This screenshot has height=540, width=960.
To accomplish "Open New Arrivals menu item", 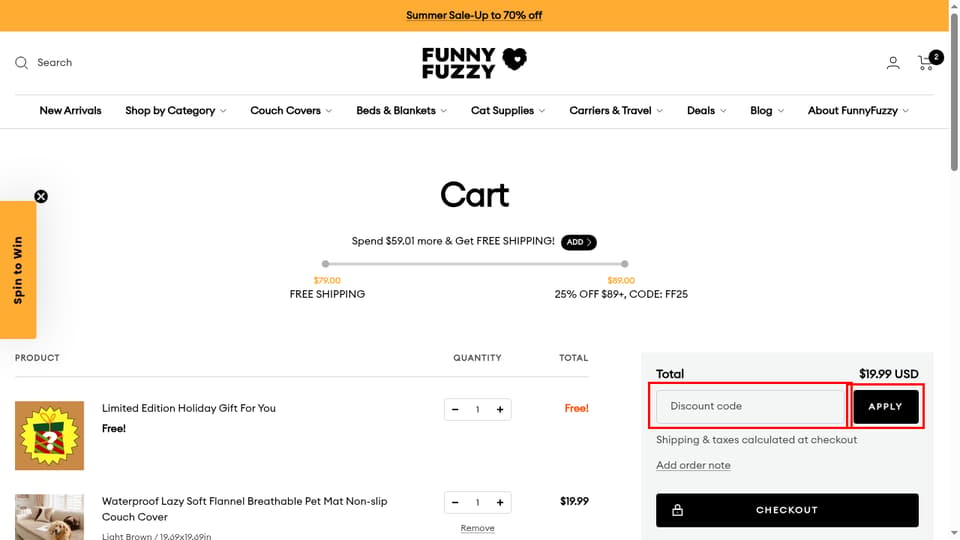I will click(x=70, y=111).
